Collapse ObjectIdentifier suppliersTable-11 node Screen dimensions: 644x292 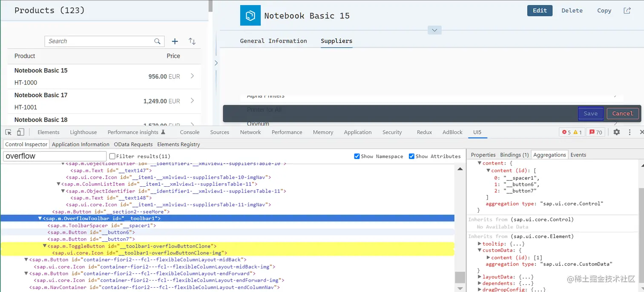click(x=63, y=191)
